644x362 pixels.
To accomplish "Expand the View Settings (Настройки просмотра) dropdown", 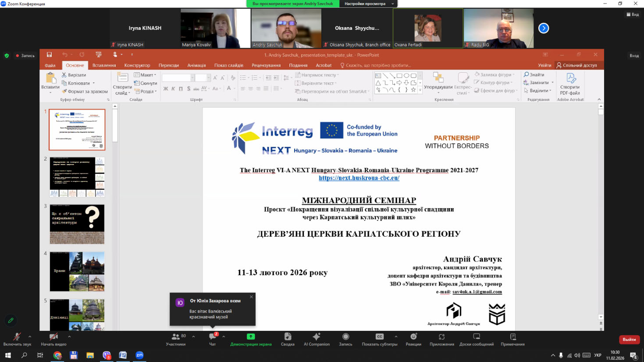I will tap(369, 4).
